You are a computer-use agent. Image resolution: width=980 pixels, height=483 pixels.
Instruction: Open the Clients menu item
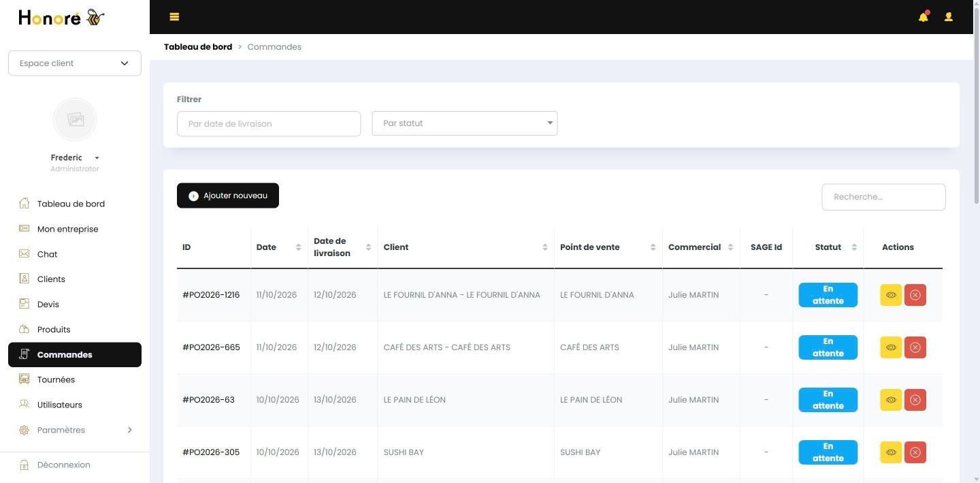75,279
